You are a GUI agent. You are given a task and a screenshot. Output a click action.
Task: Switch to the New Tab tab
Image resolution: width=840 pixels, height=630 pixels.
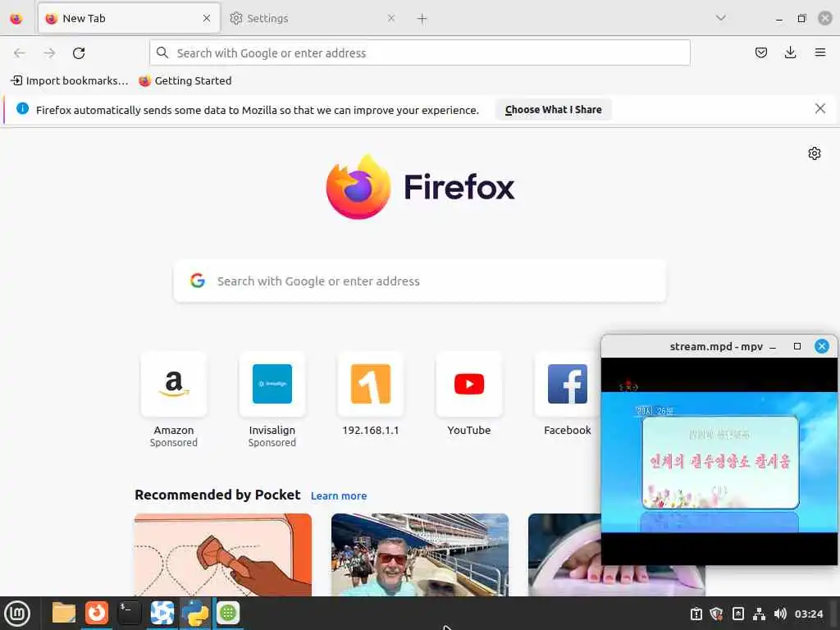(x=129, y=19)
